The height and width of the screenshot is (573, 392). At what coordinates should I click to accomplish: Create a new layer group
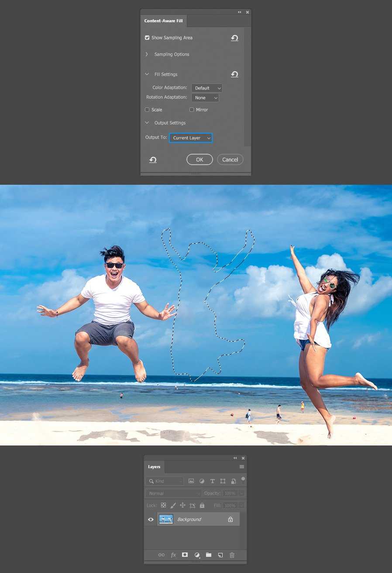coord(209,555)
